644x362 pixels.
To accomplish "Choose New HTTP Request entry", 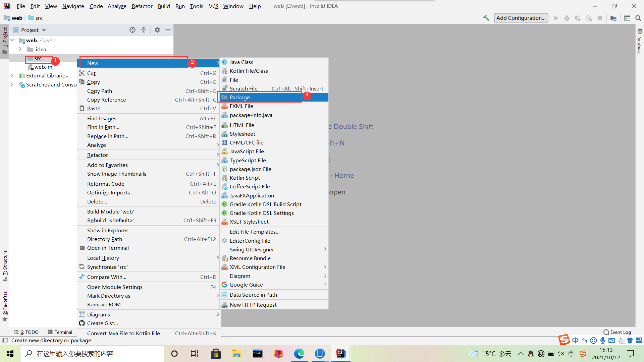I will 274,305.
